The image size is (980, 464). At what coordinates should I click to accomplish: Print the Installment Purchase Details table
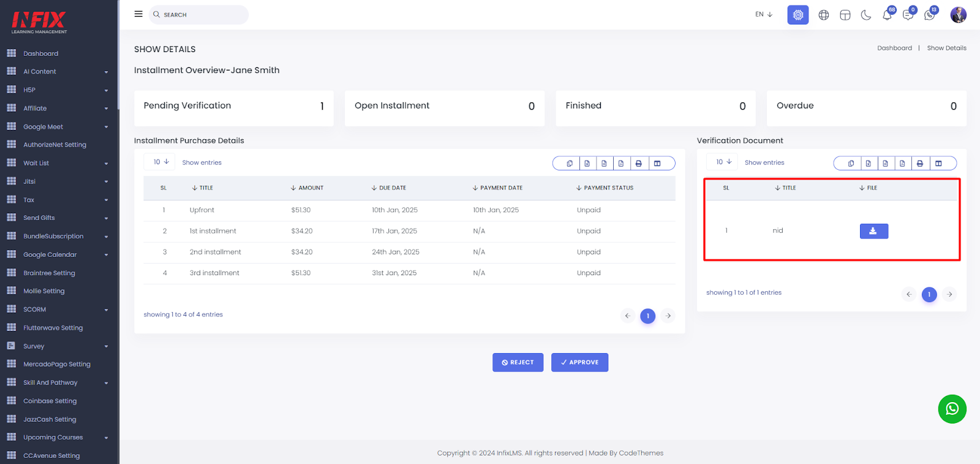pos(638,163)
